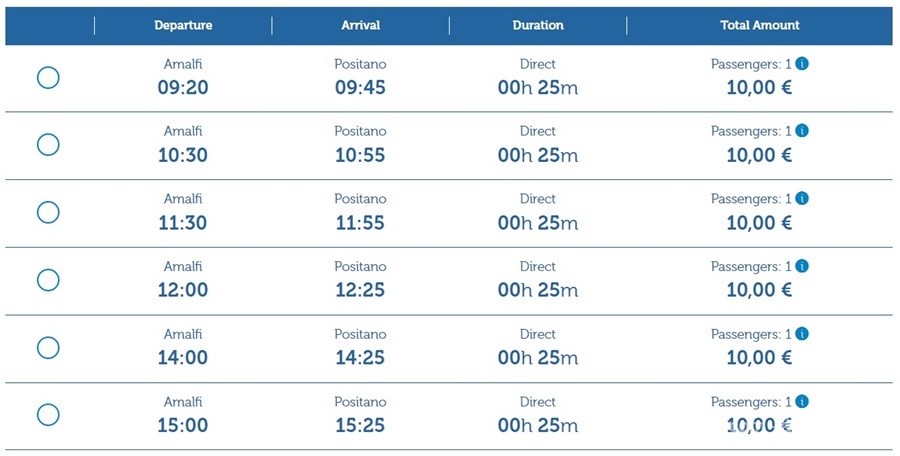
Task: Click the Duration column header
Action: 538,25
